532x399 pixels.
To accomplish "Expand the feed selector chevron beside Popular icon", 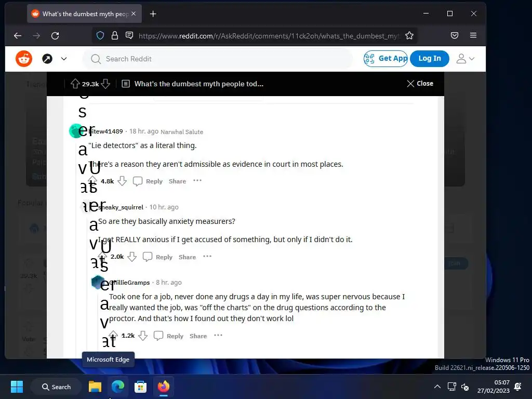I will pyautogui.click(x=64, y=59).
